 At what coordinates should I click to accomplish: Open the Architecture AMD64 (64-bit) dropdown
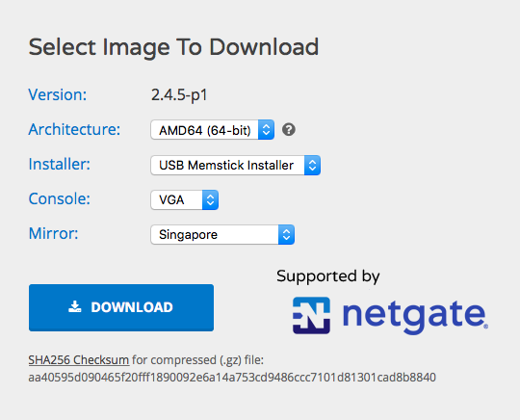pos(212,130)
